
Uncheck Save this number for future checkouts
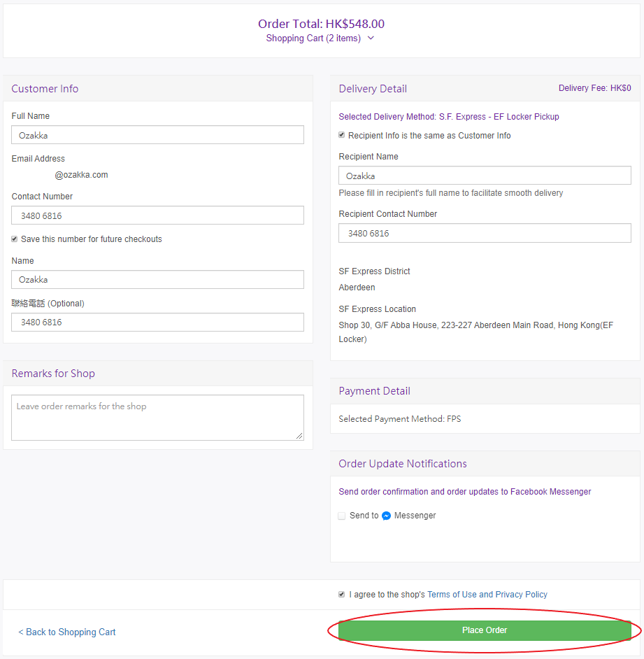pyautogui.click(x=15, y=239)
